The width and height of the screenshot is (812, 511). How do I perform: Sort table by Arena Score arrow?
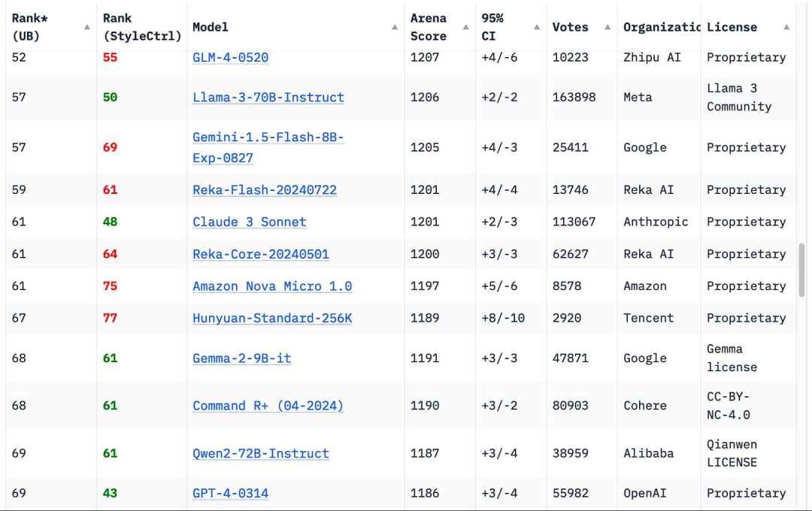(x=465, y=27)
